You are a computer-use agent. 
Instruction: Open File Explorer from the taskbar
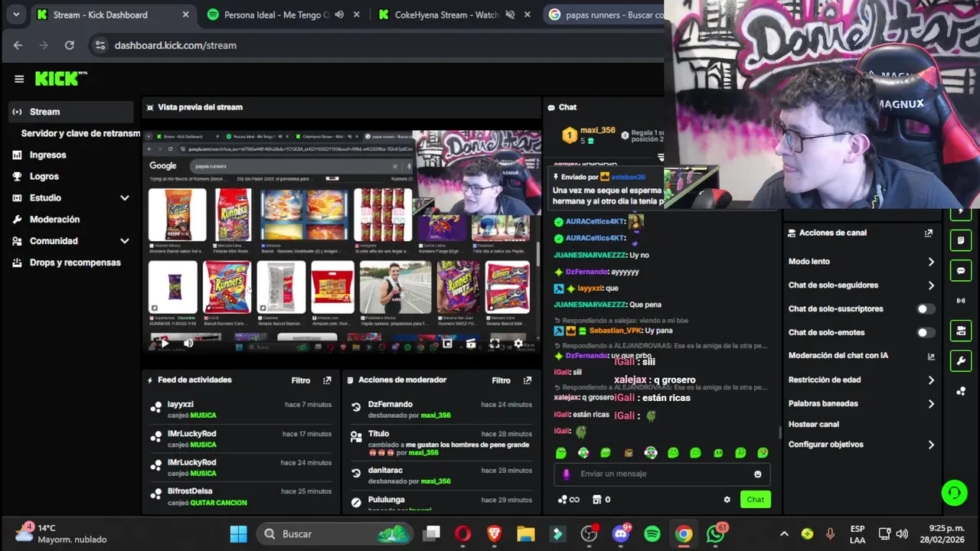[525, 534]
